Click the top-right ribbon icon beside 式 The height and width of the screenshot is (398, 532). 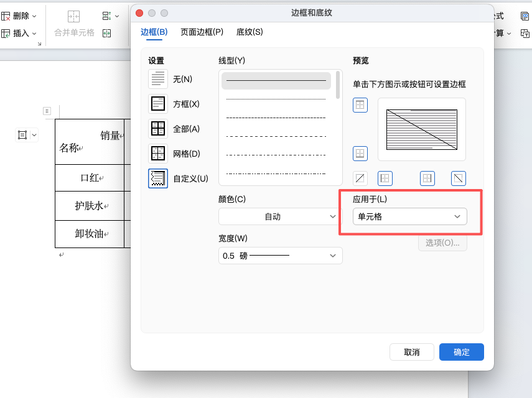click(525, 16)
